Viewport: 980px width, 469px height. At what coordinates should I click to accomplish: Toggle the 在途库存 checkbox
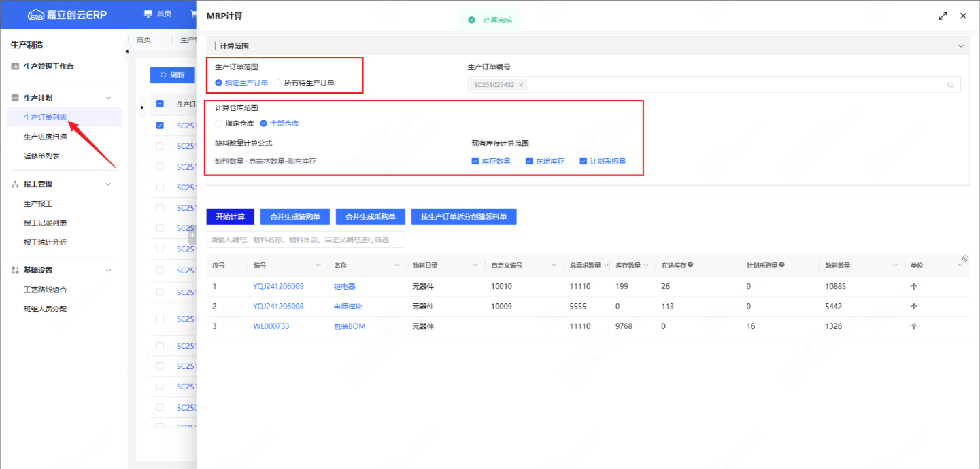coord(529,161)
